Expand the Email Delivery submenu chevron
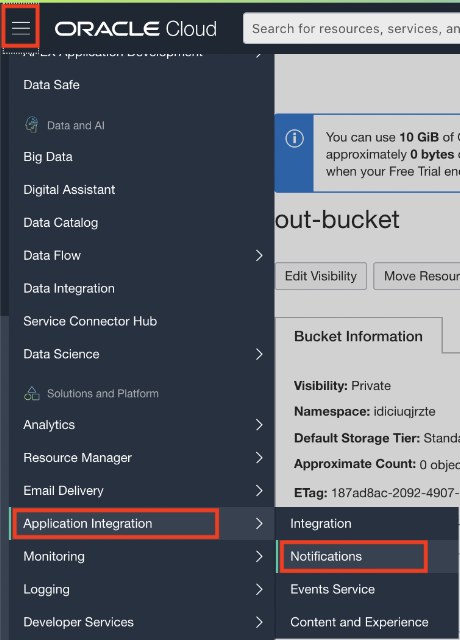 pos(259,491)
